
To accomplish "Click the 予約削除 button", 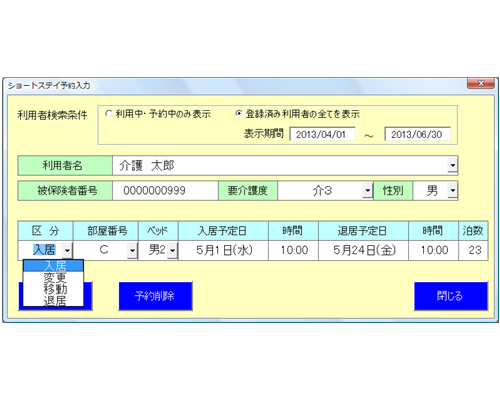I will [x=155, y=296].
